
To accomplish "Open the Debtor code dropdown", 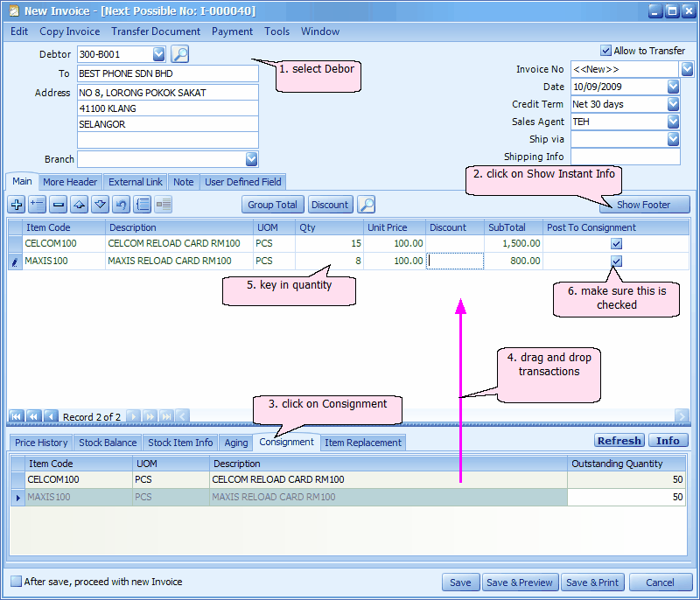I will (x=159, y=54).
